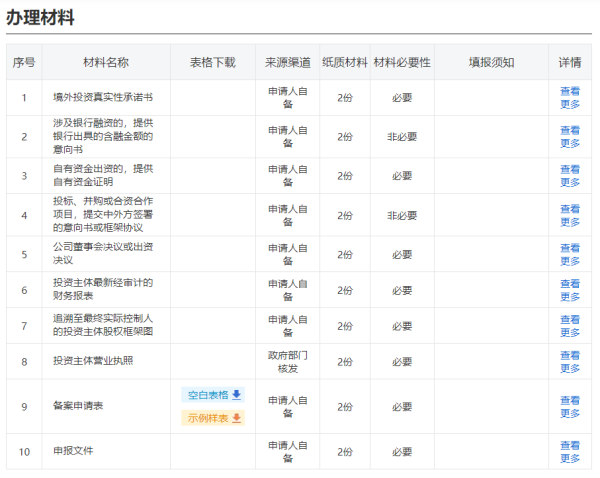The height and width of the screenshot is (478, 600).
Task: Open 查看更多 for 境外投资真实性承诺书 row
Action: point(570,98)
